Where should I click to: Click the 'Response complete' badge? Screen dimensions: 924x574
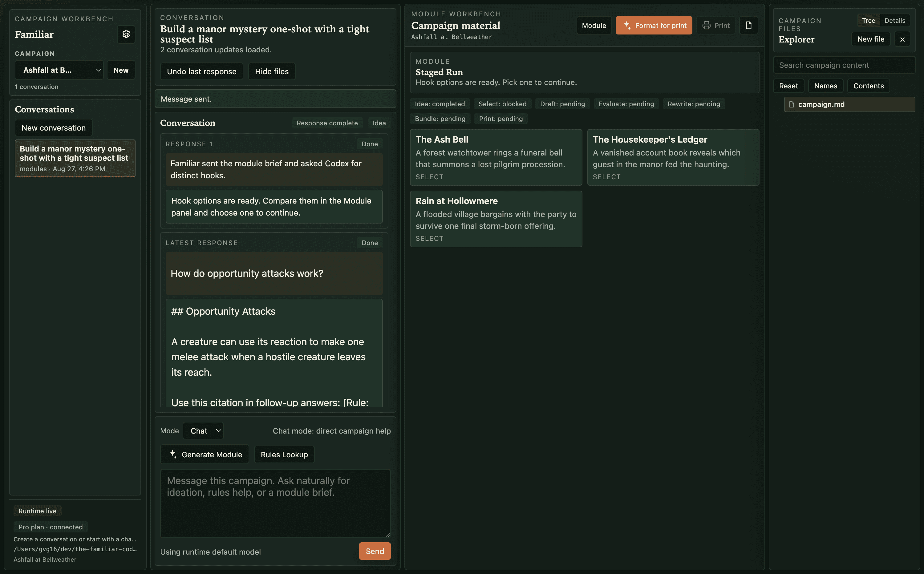coord(327,123)
